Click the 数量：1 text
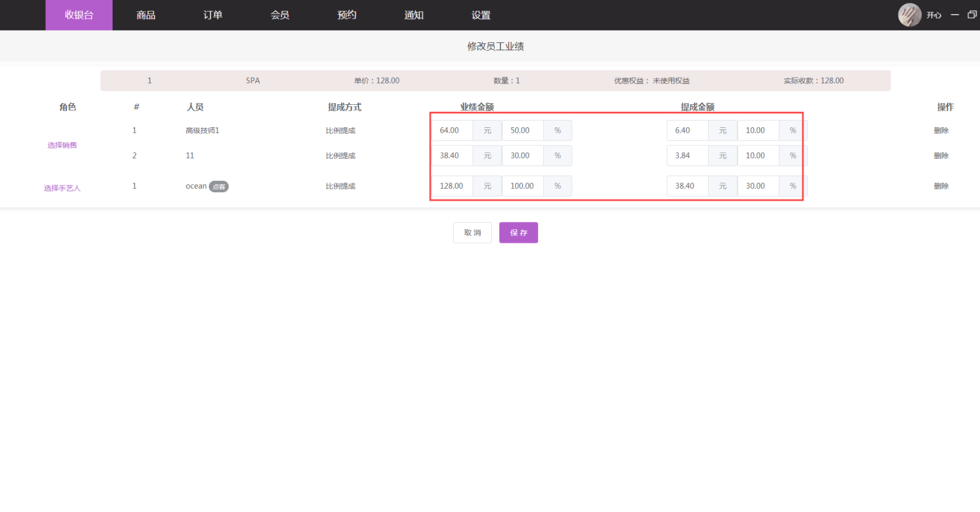This screenshot has width=980, height=512. pyautogui.click(x=507, y=81)
